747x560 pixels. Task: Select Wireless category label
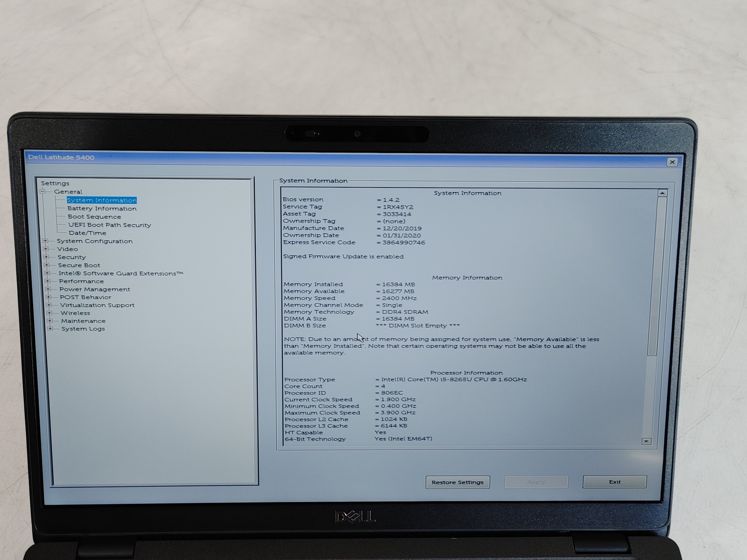click(x=75, y=313)
